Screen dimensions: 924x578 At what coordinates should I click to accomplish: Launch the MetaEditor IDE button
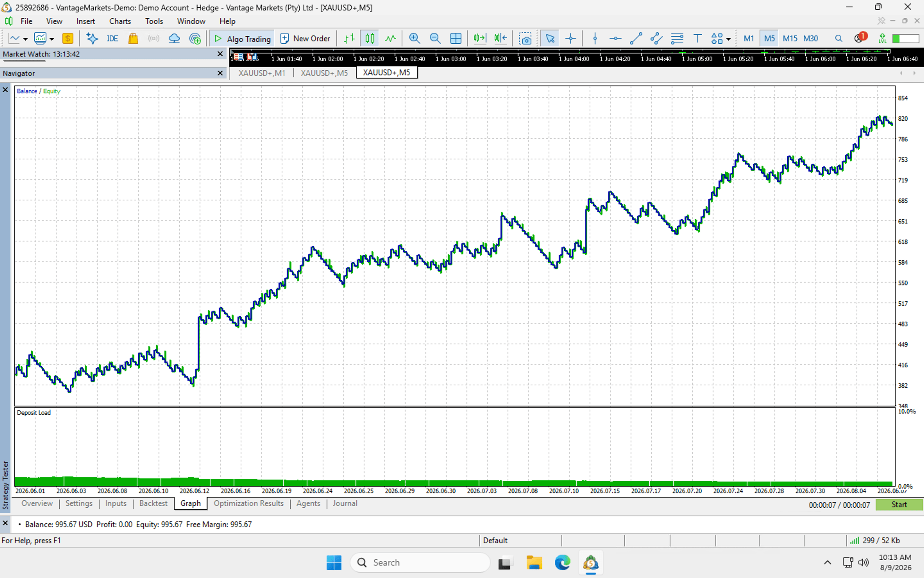pos(112,39)
